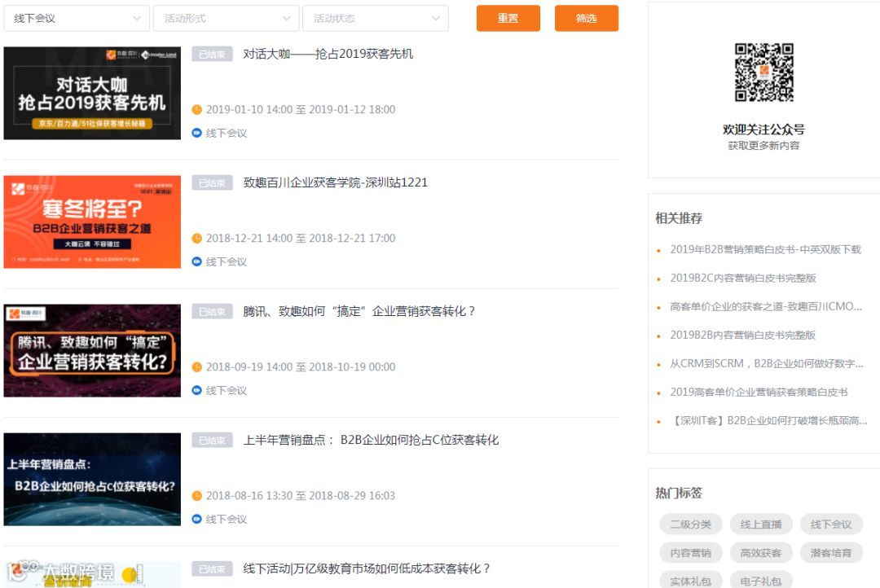Screen dimensions: 880x588
Task: Click date text 2019-01-10 14:00 至 2019-01-12 18:00
Action: (301, 109)
